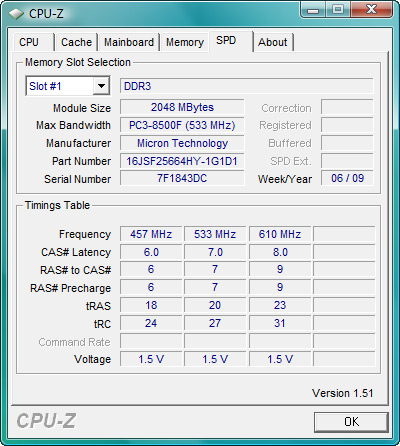Click the Part Number label
Image resolution: width=400 pixels, height=446 pixels.
[x=81, y=161]
